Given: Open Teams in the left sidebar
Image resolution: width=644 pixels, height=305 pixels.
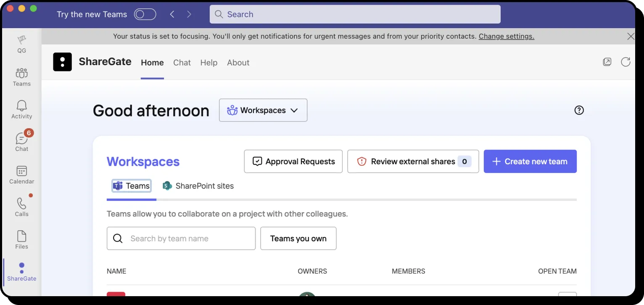Looking at the screenshot, I should coord(21,77).
